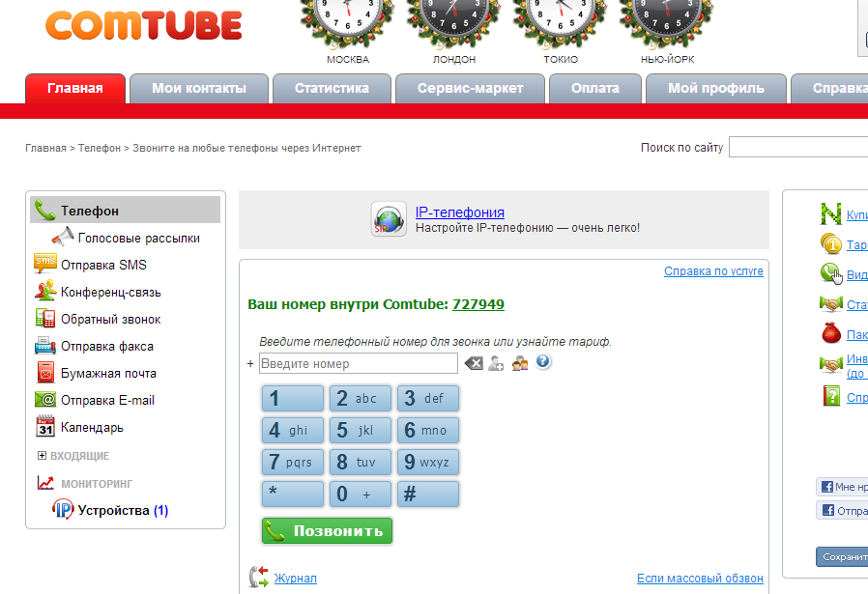Click the Facebook Мне нр like button
This screenshot has height=594, width=868.
842,487
